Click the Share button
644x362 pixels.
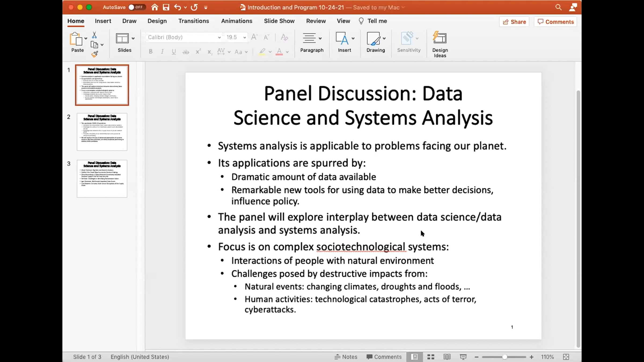point(514,22)
